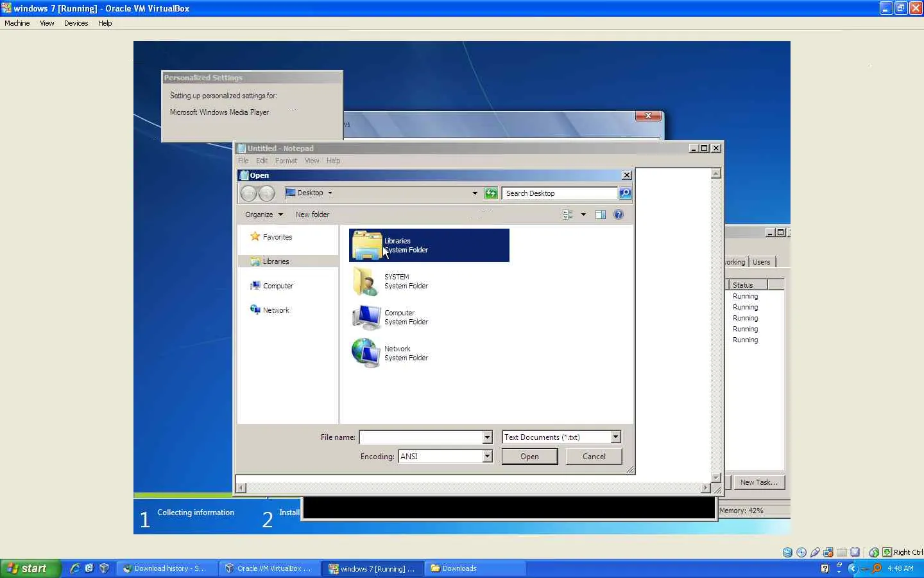Click into the File name field
This screenshot has height=578, width=924.
coord(421,437)
